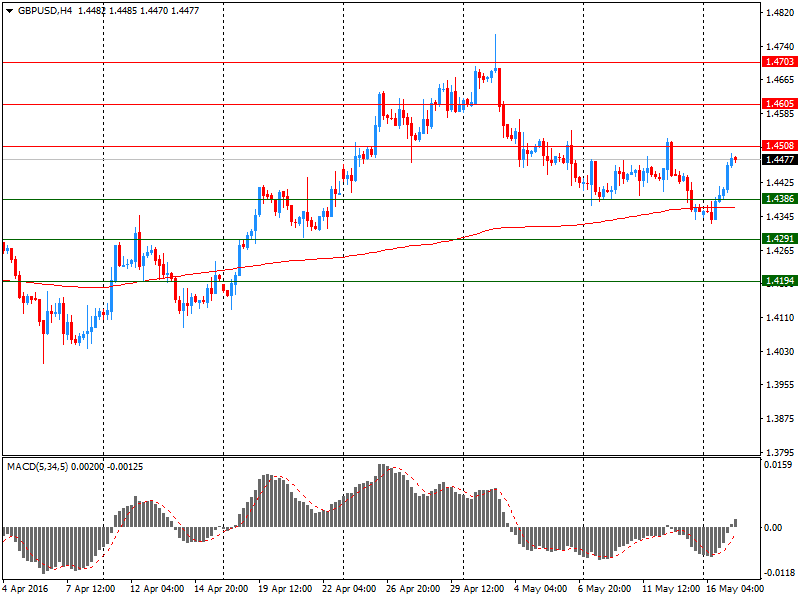Click the 1.4665 price axis value
800x600 pixels.
780,80
